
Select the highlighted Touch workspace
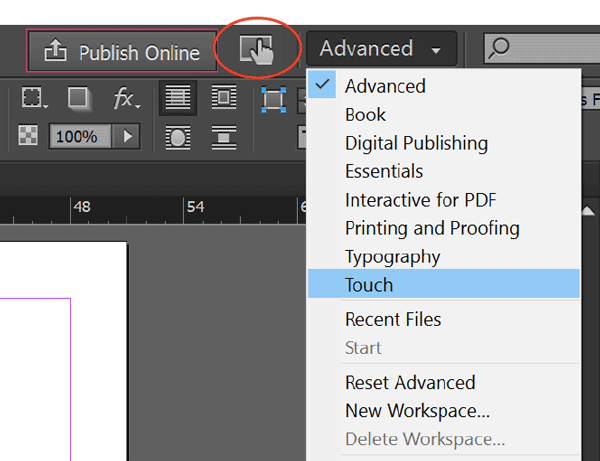point(444,284)
